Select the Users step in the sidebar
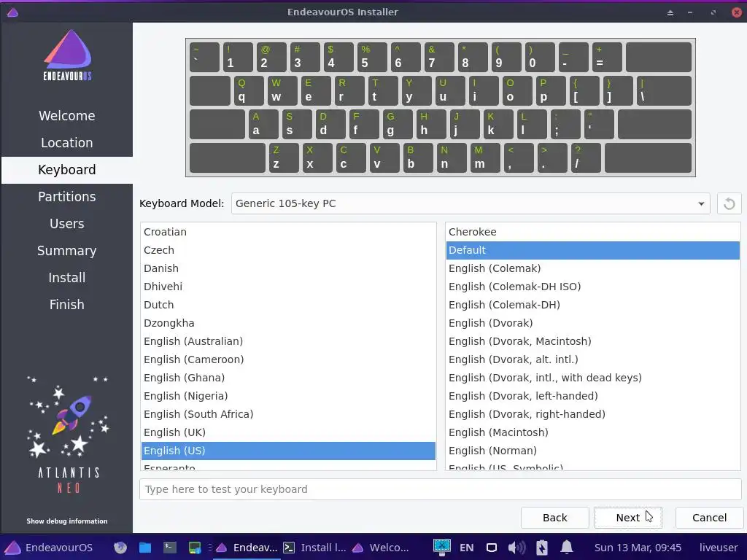 66,224
